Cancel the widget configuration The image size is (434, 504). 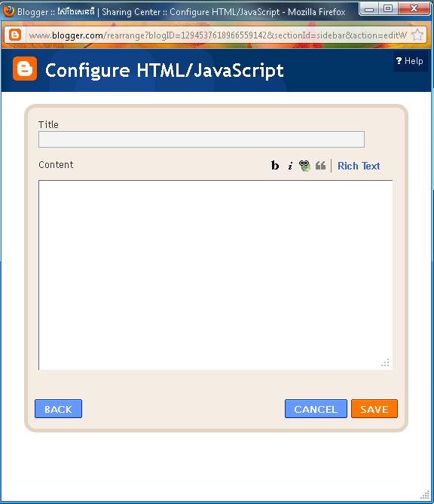[x=316, y=409]
